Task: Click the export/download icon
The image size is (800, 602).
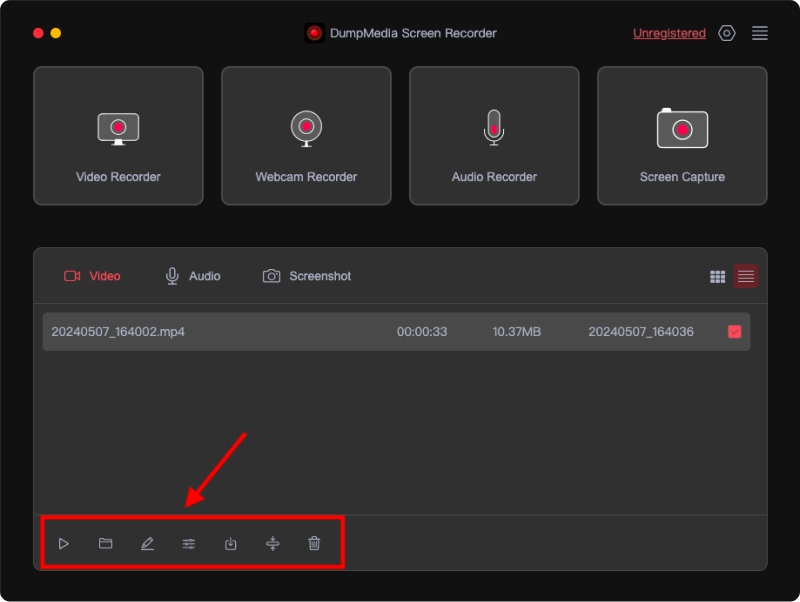Action: tap(231, 543)
